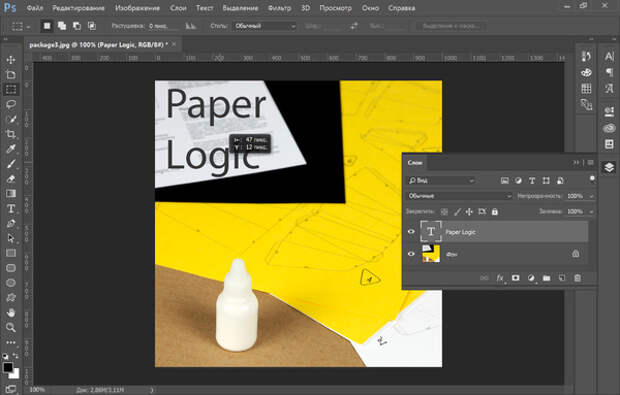Click delete layer trash icon
Screen dimensions: 620x395
577,278
